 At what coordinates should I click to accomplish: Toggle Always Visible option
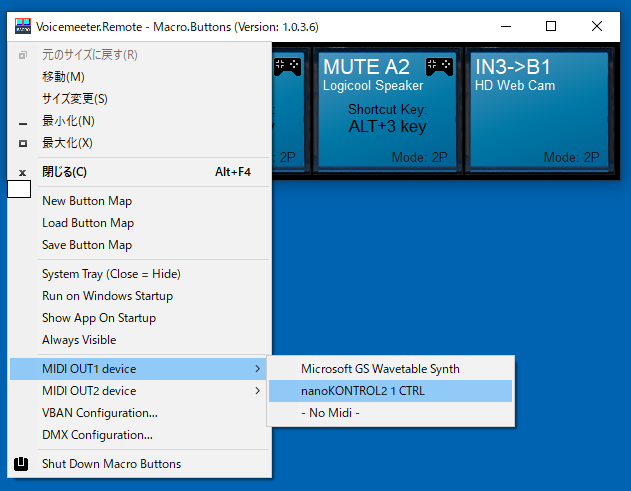[x=139, y=340]
